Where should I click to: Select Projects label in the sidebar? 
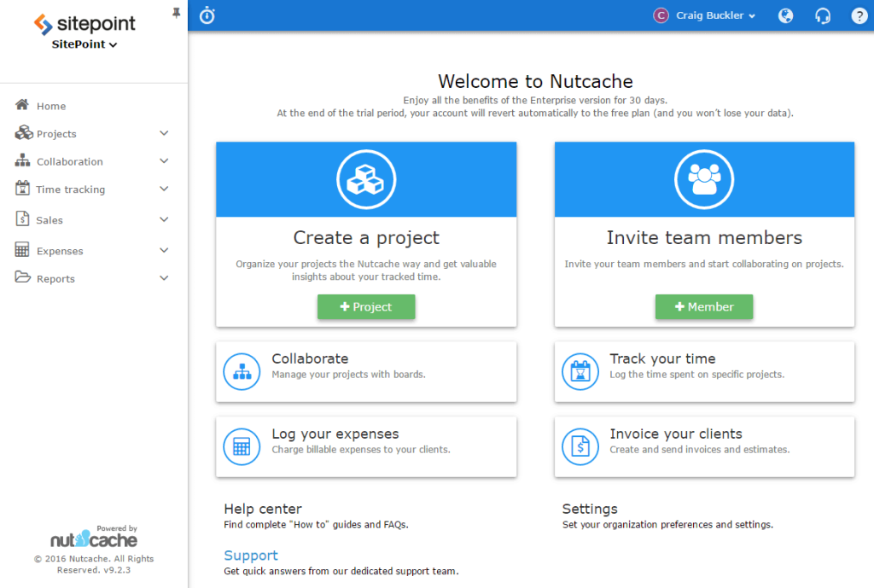tap(56, 134)
